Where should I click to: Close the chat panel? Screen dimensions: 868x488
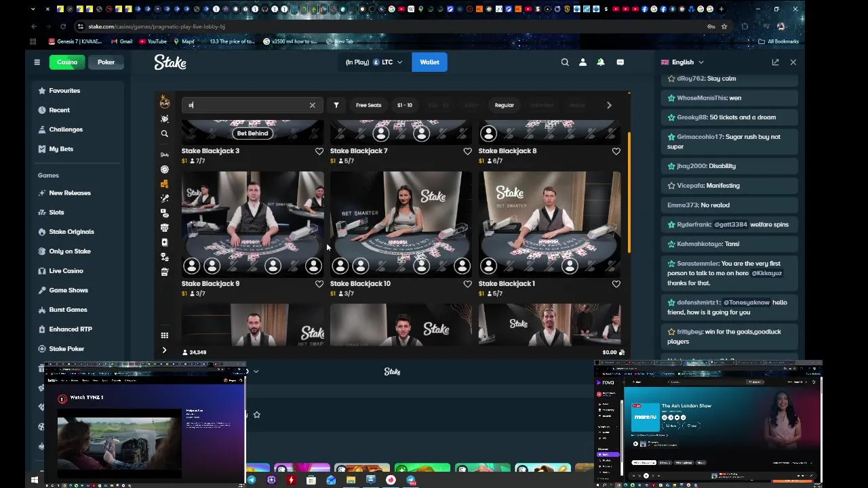[793, 62]
